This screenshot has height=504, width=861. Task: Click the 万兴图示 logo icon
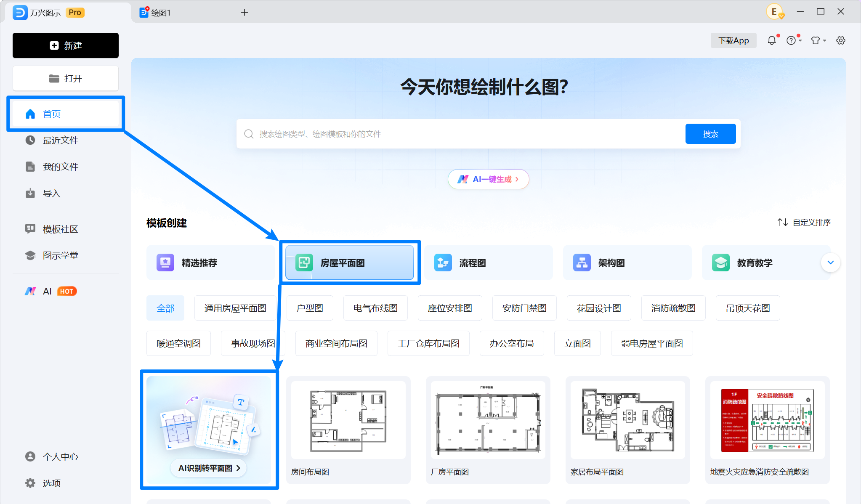click(x=20, y=13)
